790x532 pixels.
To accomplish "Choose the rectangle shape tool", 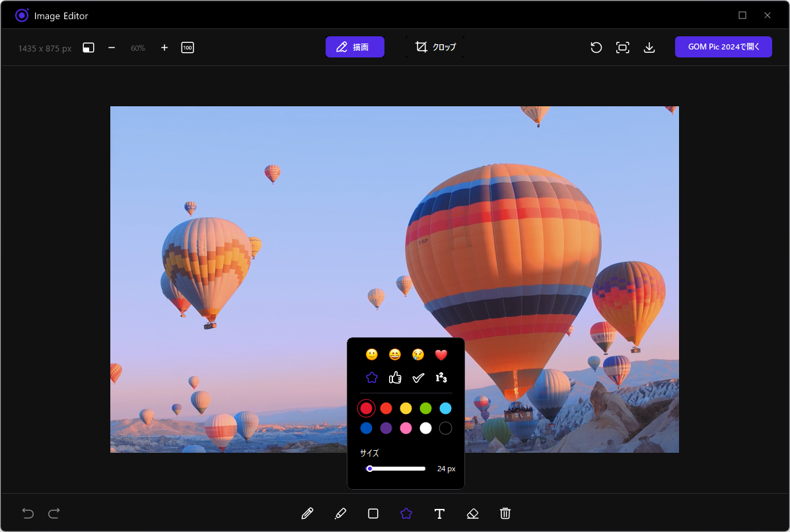I will 373,514.
